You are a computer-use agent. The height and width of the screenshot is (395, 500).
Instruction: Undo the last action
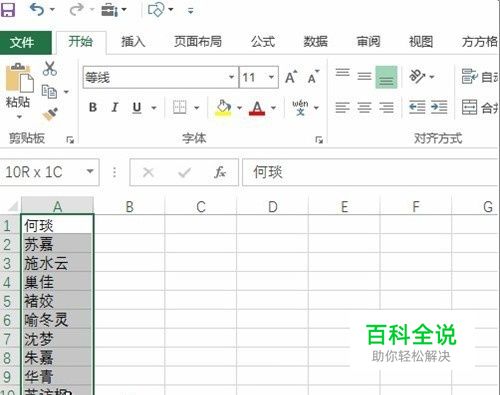36,9
